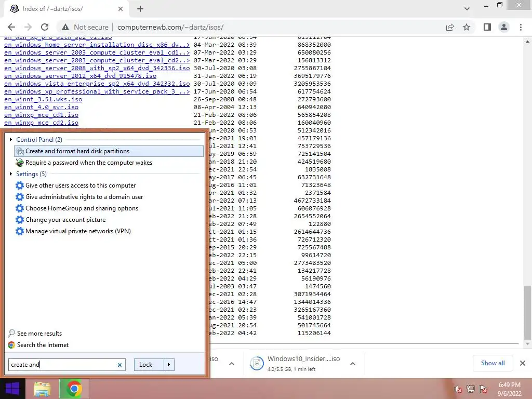Close the downloads bar
Image resolution: width=532 pixels, height=399 pixels.
[x=523, y=363]
